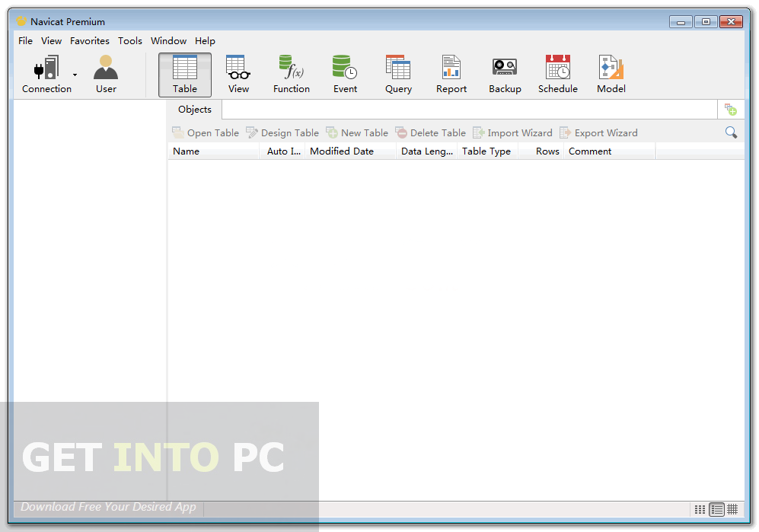Launch the Export Wizard
The width and height of the screenshot is (759, 532).
pos(599,132)
